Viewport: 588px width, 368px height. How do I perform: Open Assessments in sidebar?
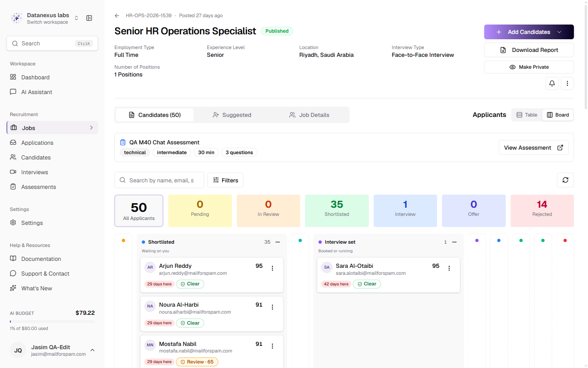pos(52,187)
